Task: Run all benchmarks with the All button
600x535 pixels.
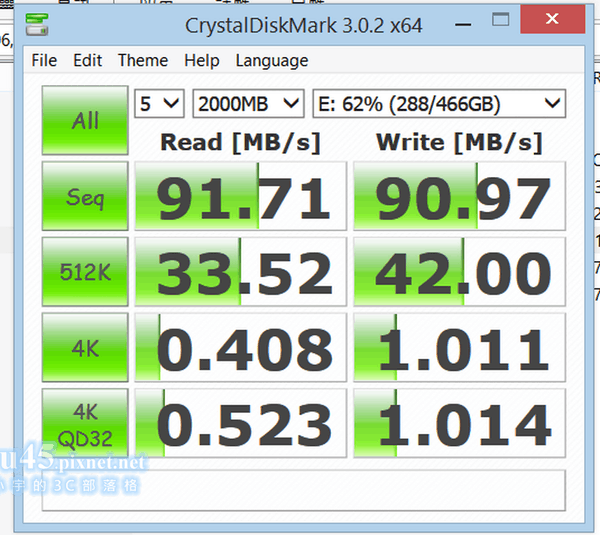Action: pos(85,120)
